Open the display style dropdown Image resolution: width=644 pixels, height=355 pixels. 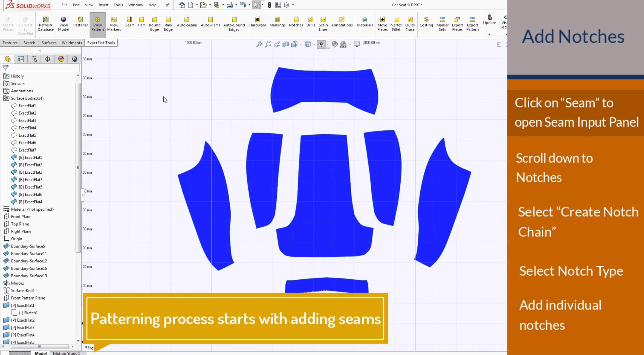click(x=314, y=44)
